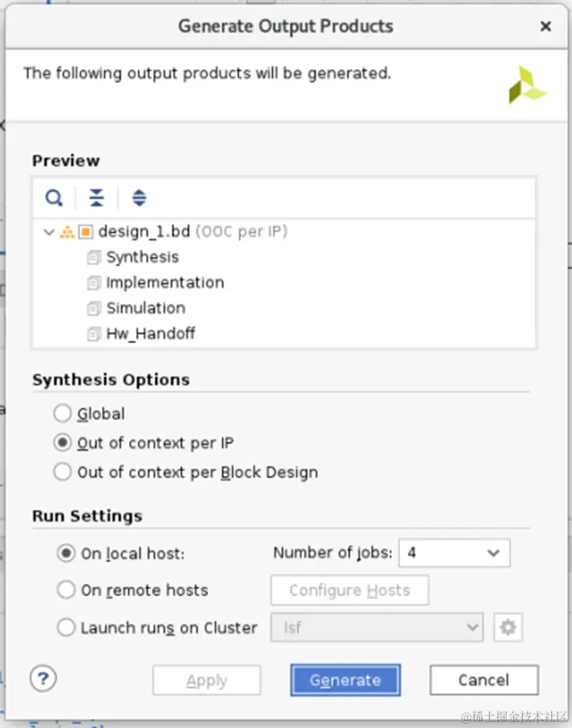
Task: Select the Global synthesis option
Action: 63,414
